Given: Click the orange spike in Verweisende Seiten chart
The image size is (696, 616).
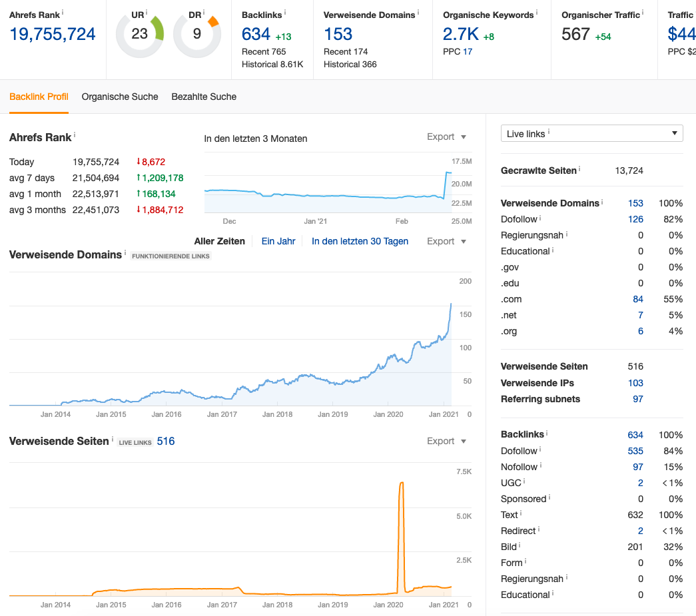Looking at the screenshot, I should pos(401,506).
